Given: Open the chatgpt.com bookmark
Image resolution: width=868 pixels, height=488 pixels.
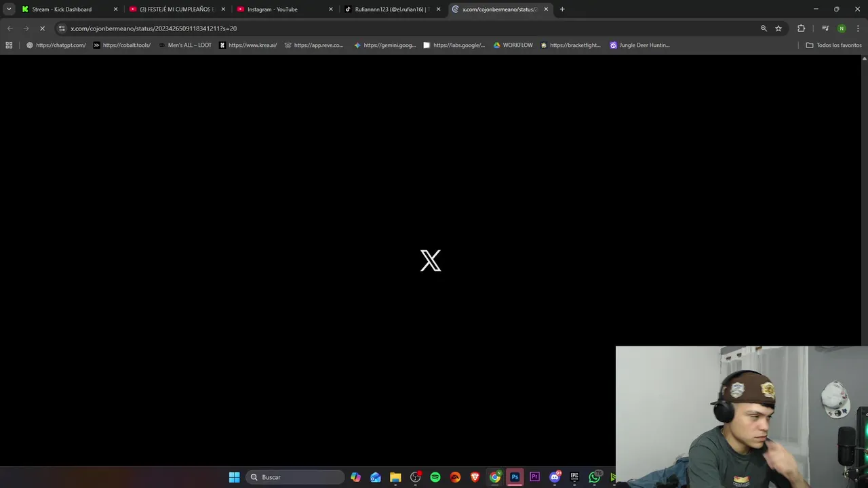Looking at the screenshot, I should point(56,45).
